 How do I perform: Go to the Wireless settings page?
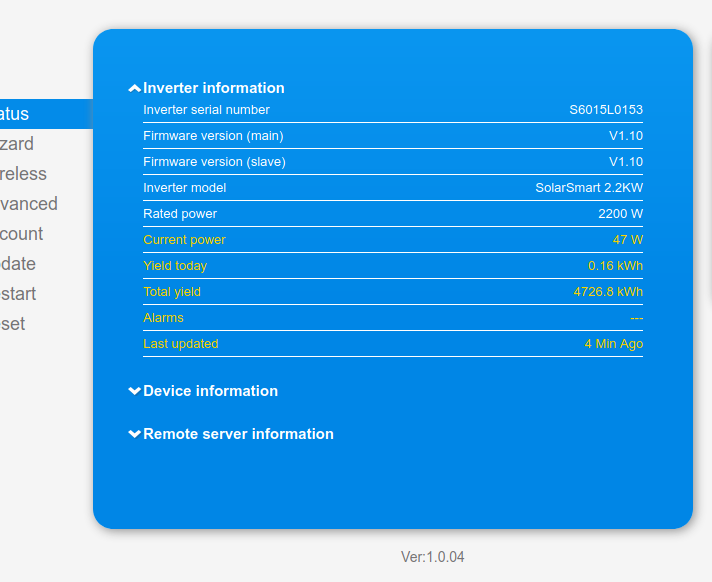(x=24, y=174)
